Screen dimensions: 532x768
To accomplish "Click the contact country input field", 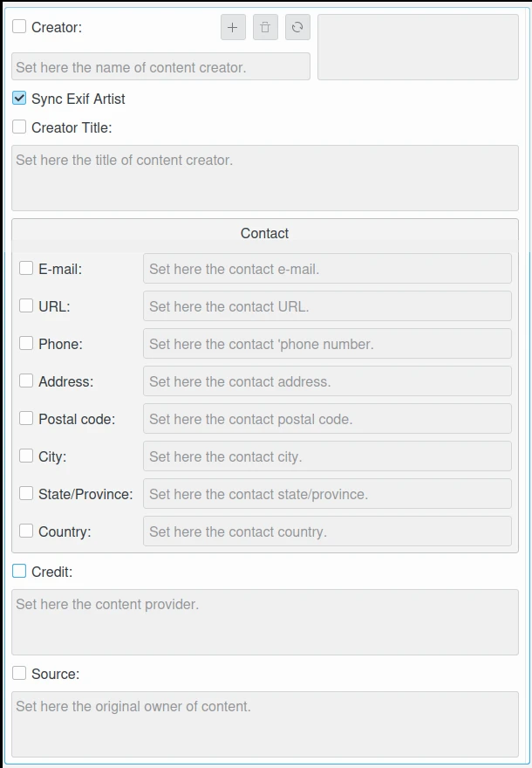I will pos(327,531).
